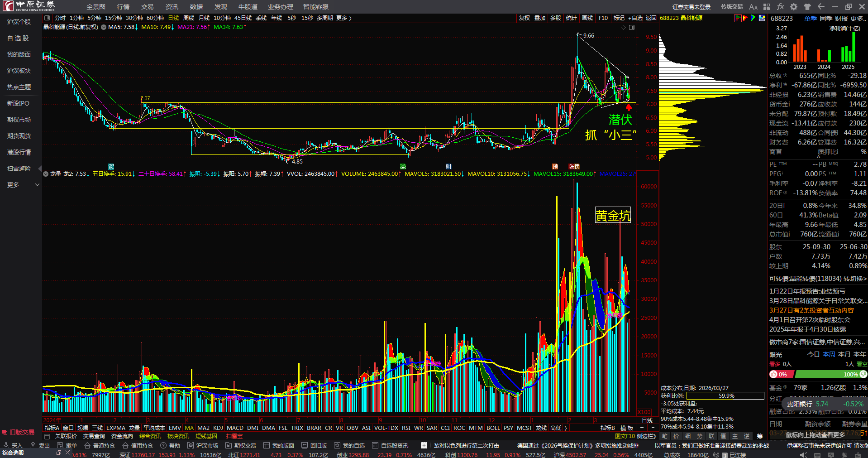Open the 行情 menu at the top
Image resolution: width=868 pixels, height=458 pixels.
[x=123, y=7]
